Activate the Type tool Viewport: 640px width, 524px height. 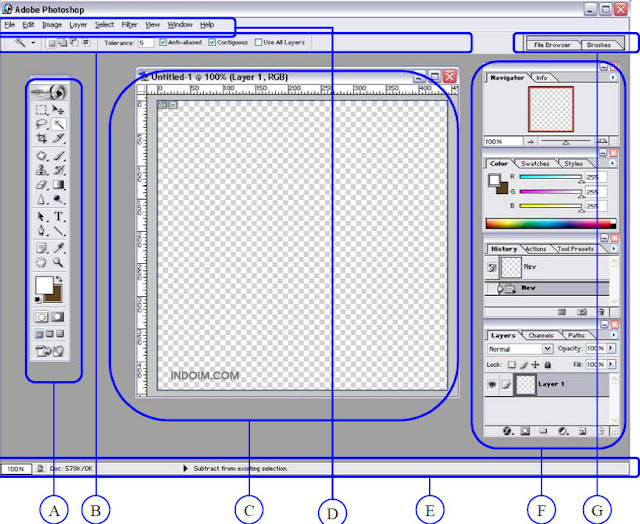click(x=58, y=216)
